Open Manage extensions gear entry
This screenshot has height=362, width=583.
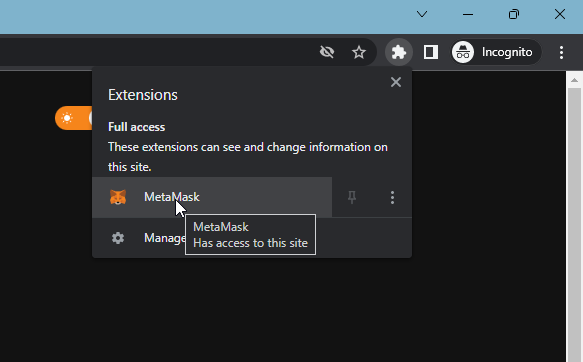[252, 238]
